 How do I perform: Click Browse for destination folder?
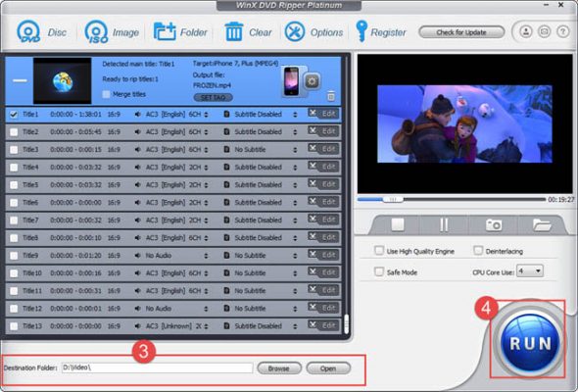pyautogui.click(x=279, y=368)
